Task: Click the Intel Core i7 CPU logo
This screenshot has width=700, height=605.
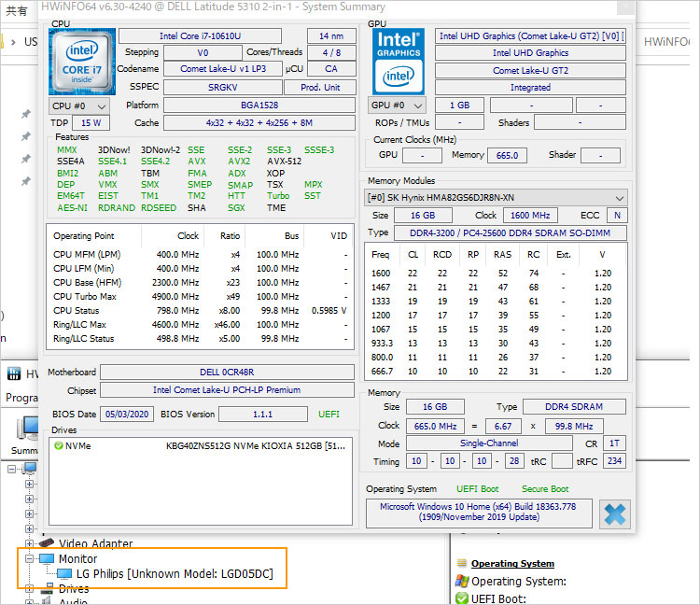Action: coord(82,62)
